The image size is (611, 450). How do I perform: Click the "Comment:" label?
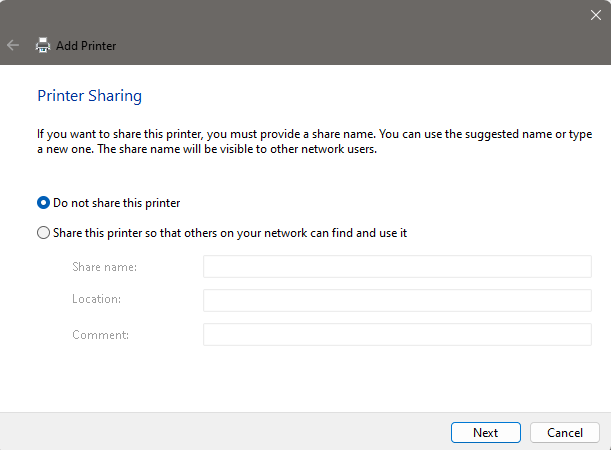pyautogui.click(x=100, y=335)
